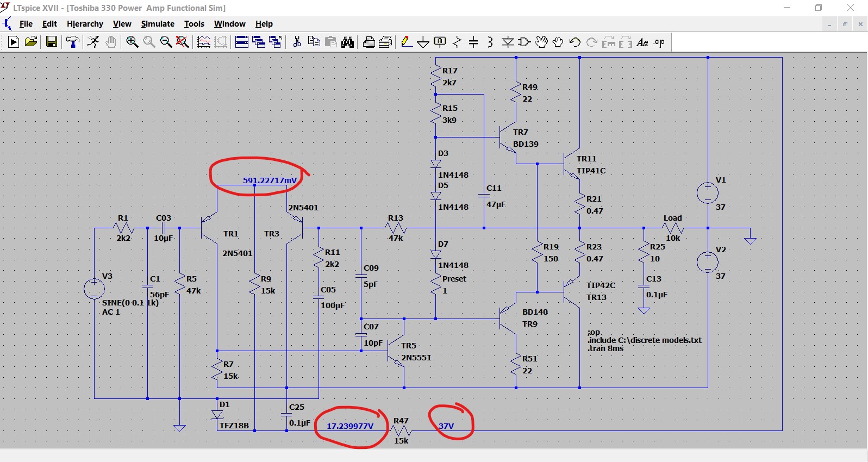Click the Undo arrow icon

574,42
